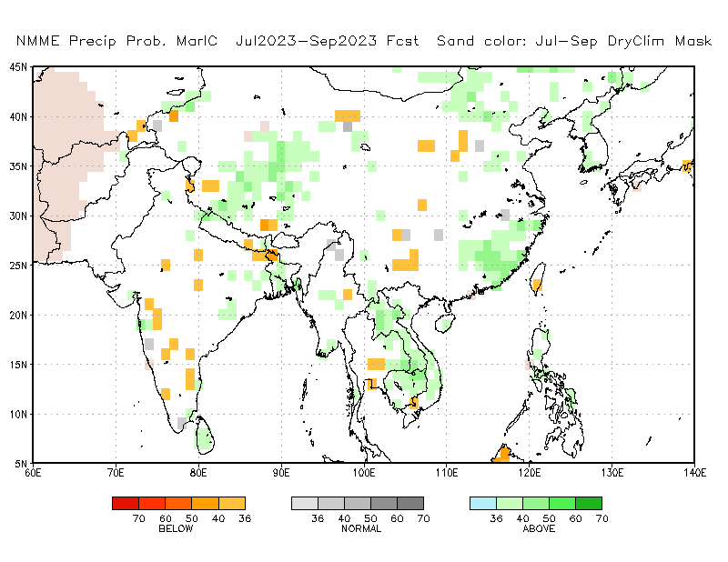Viewport: 728px width, 562px height.
Task: Click NORMAL swatch between 36 and 40
Action: [331, 503]
